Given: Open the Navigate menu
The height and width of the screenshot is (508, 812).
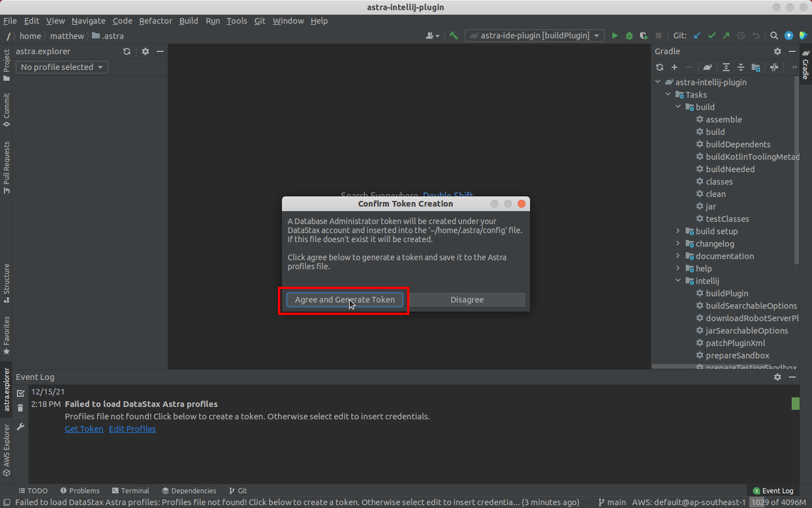Looking at the screenshot, I should 89,21.
